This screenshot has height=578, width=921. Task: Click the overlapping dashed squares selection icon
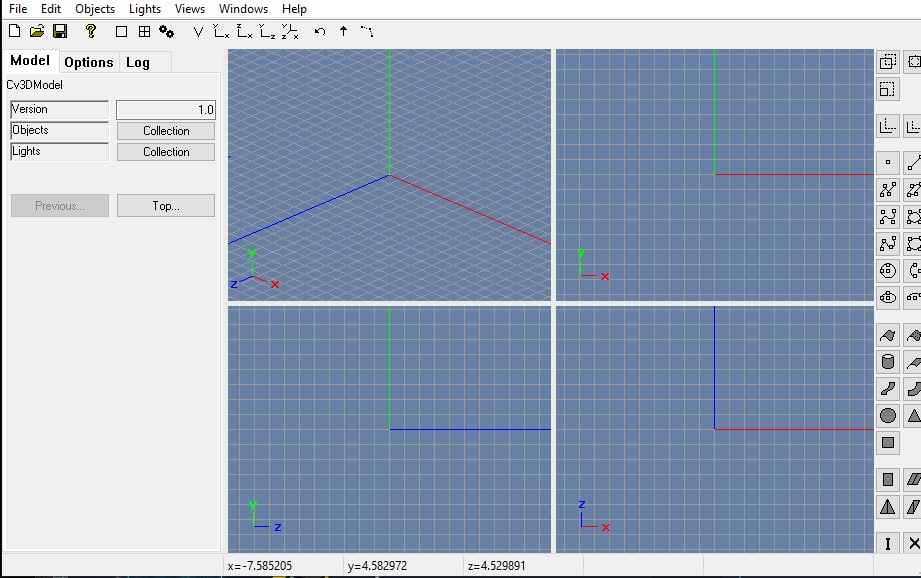(x=888, y=61)
